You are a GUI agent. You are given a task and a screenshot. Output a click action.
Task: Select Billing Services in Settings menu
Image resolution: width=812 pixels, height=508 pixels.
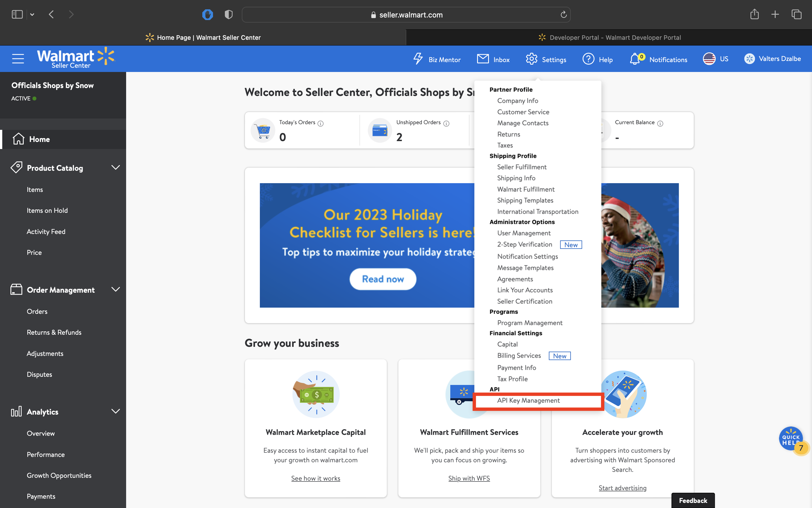point(519,356)
